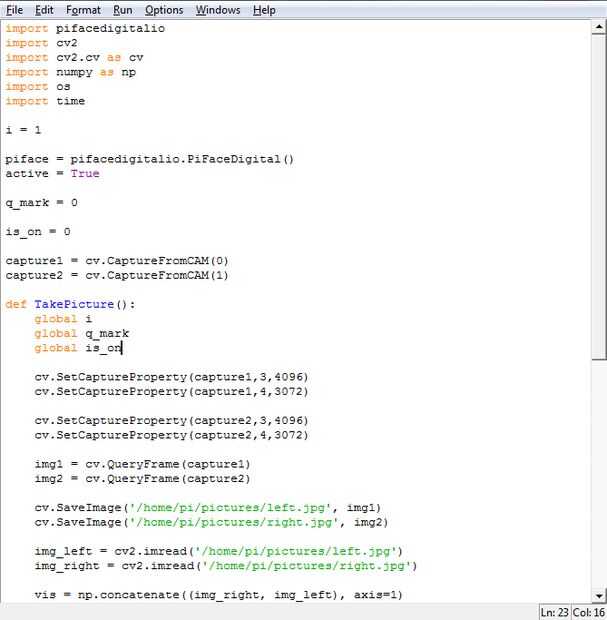Click the 'import cv2.cv as cv' line
The width and height of the screenshot is (607, 620).
click(x=74, y=58)
